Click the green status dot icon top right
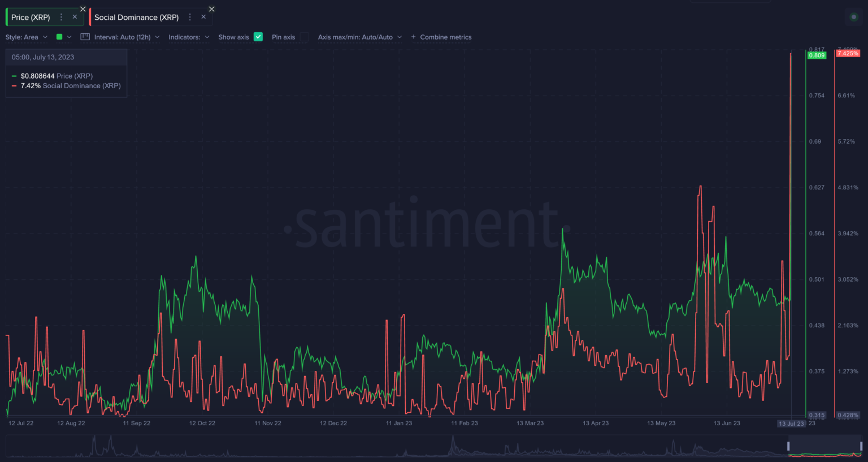The height and width of the screenshot is (462, 868). coord(854,17)
